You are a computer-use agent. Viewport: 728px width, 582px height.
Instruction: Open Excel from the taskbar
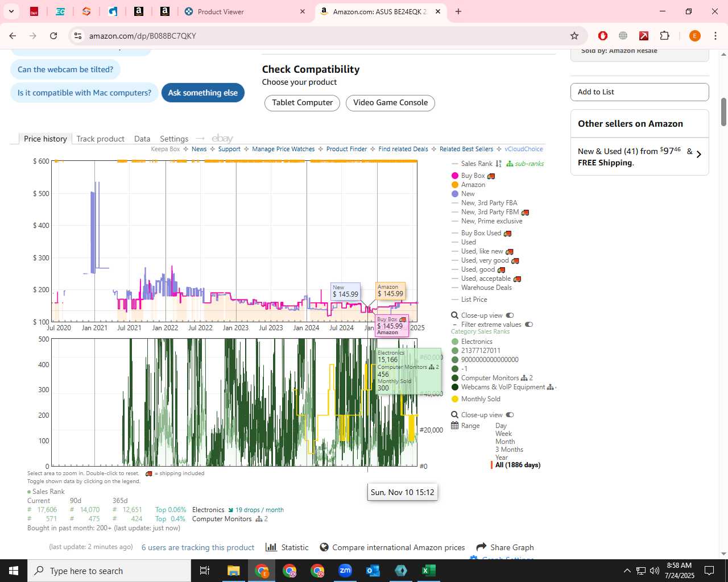point(429,571)
